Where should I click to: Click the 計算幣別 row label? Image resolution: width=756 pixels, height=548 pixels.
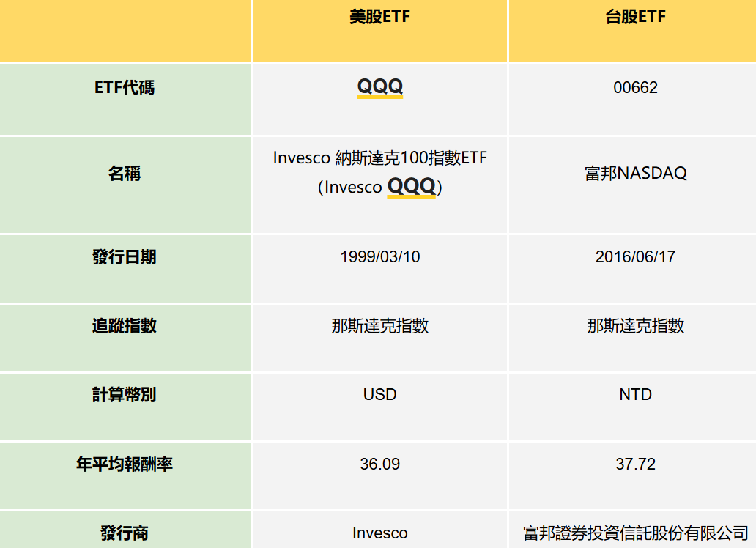[125, 395]
